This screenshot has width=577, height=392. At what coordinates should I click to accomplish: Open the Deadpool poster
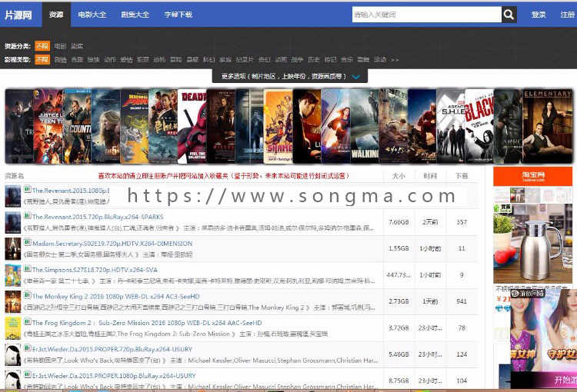tap(192, 126)
